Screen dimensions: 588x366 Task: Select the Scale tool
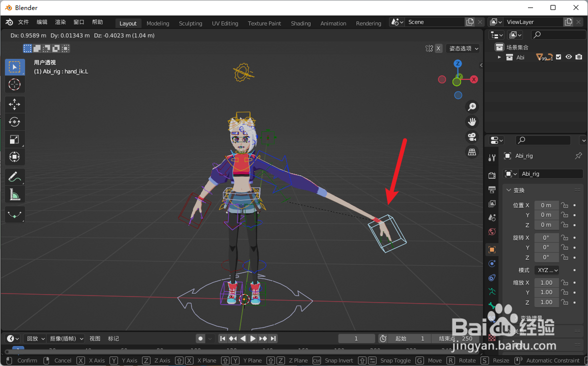[14, 139]
